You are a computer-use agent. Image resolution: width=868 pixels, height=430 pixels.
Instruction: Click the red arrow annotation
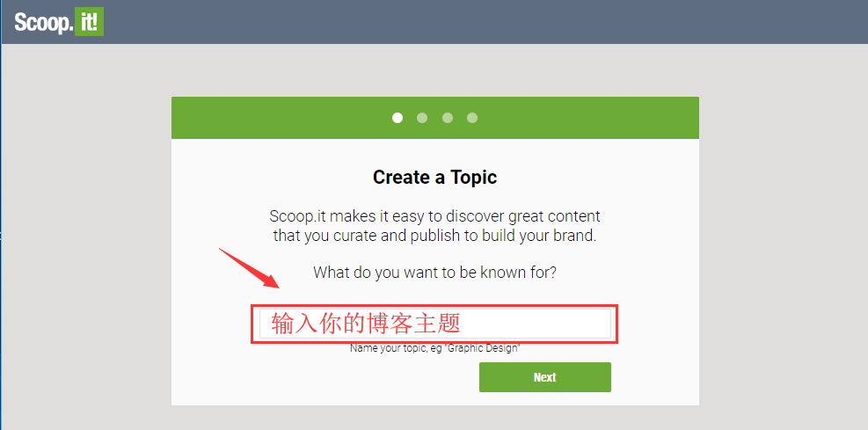pyautogui.click(x=249, y=268)
